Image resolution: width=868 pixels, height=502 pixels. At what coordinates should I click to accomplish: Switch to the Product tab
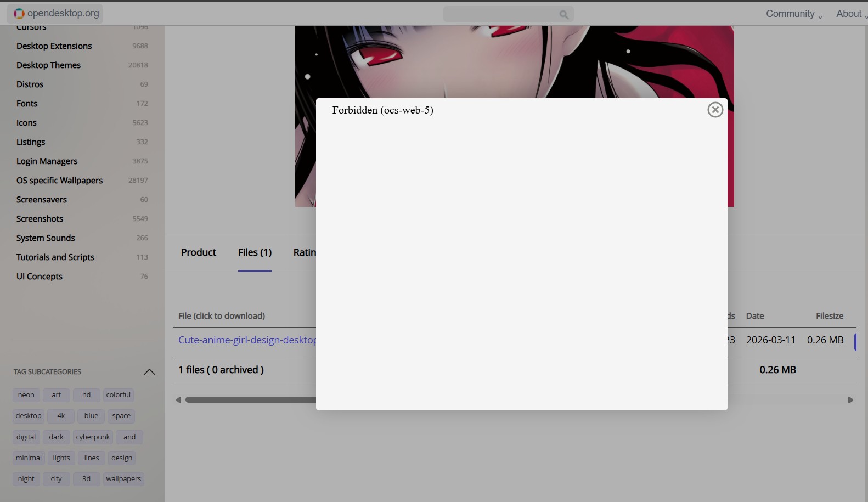(199, 252)
